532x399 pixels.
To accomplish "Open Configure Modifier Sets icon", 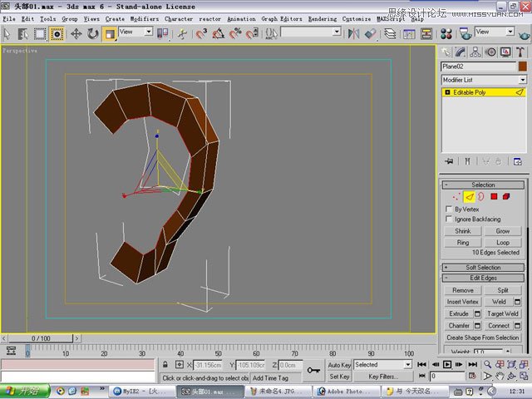I will point(517,161).
